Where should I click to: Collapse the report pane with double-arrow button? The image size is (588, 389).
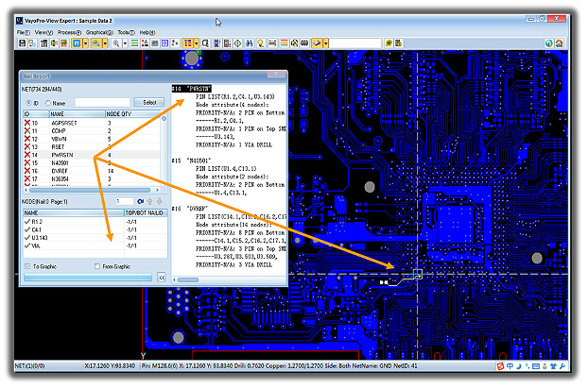click(x=161, y=279)
